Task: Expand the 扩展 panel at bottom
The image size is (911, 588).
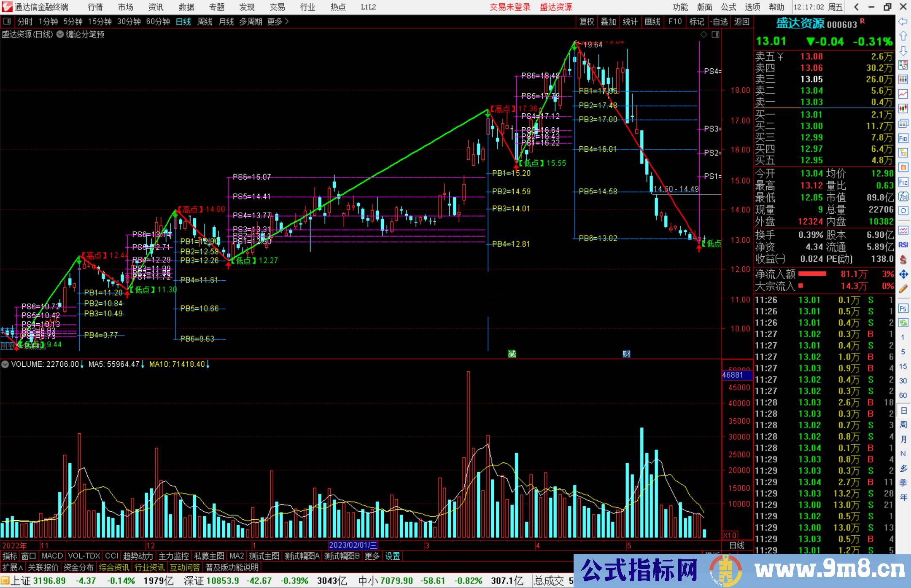Action: click(x=12, y=567)
